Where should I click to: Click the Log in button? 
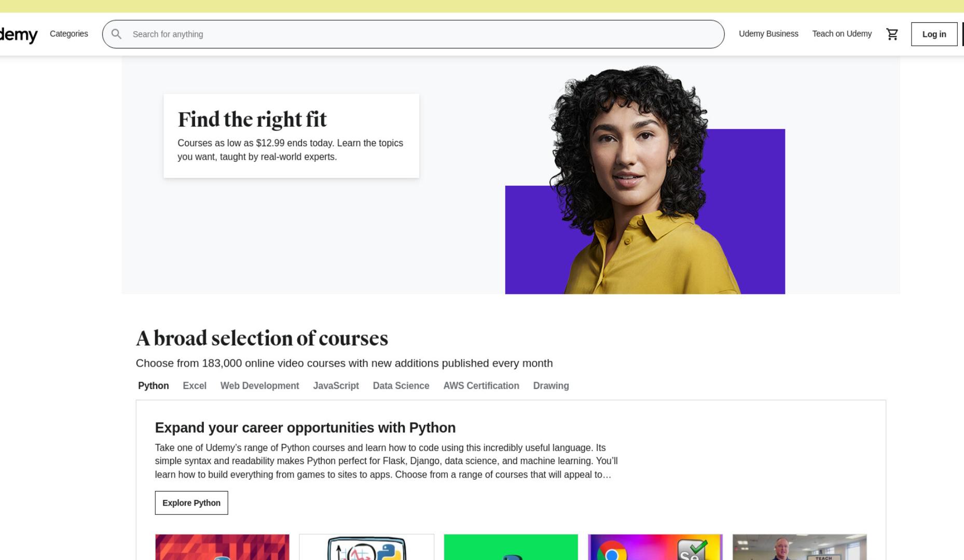tap(934, 34)
